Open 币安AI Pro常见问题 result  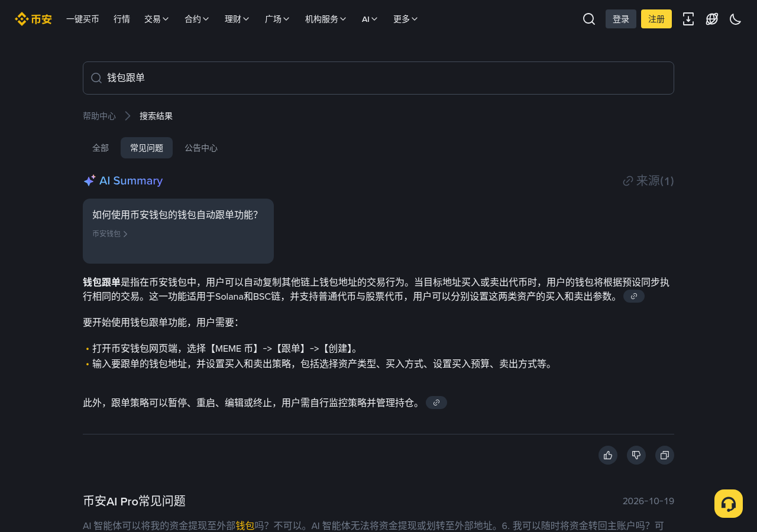134,501
